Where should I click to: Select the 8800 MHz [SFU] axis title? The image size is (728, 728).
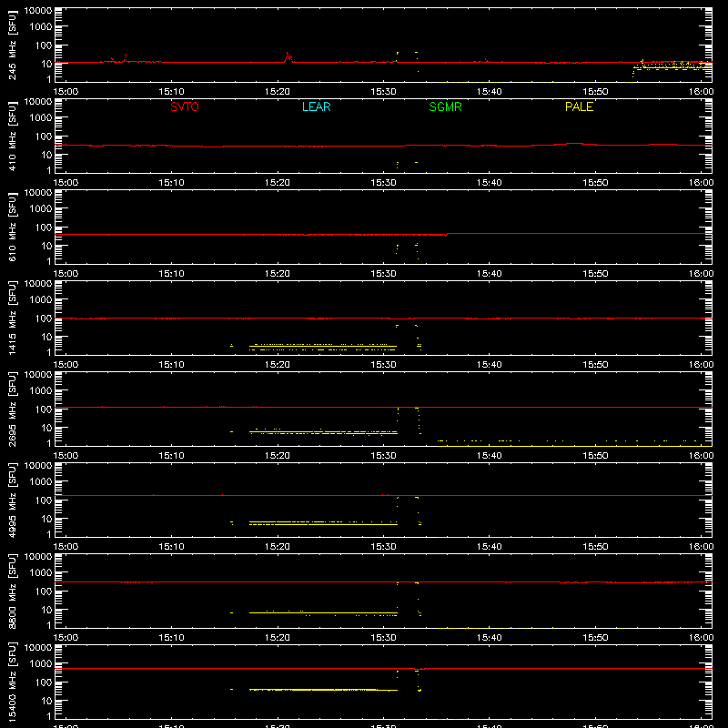13,591
